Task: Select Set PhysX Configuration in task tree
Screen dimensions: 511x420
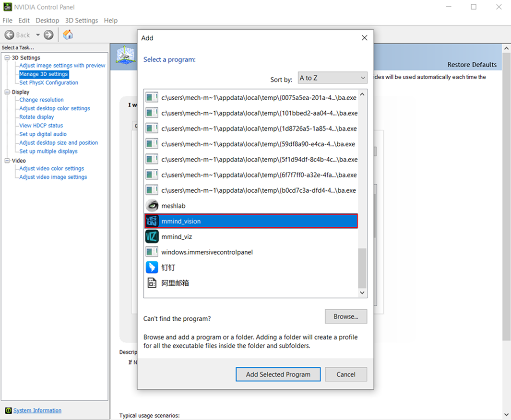Action: pos(48,82)
